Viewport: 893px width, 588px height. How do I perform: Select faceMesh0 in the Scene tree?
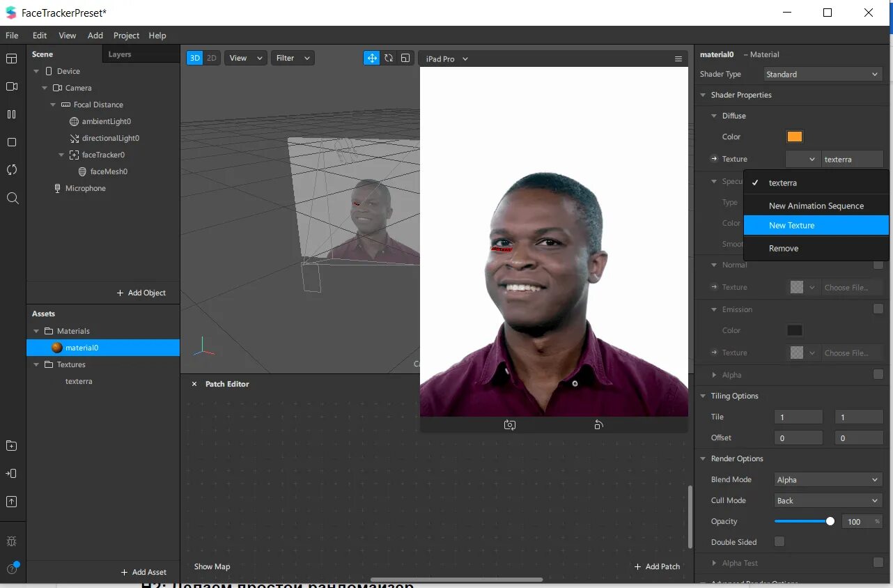coord(109,171)
